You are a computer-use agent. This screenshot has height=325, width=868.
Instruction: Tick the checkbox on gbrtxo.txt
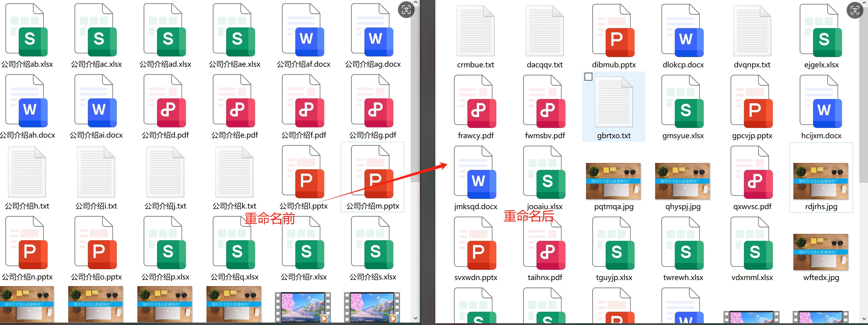[588, 77]
